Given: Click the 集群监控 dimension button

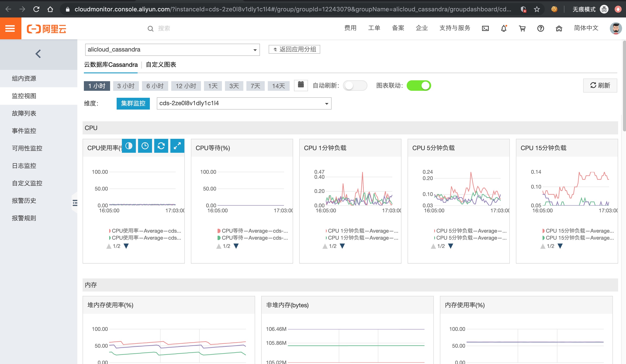Looking at the screenshot, I should (133, 103).
